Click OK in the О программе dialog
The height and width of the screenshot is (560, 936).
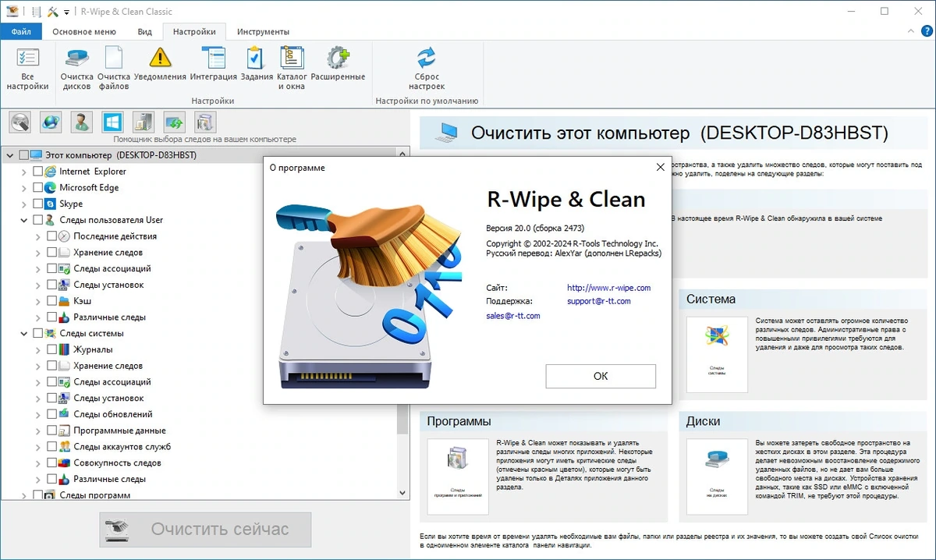(601, 376)
